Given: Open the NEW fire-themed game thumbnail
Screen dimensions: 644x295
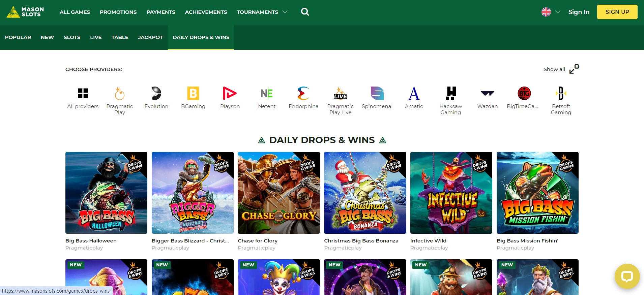Looking at the screenshot, I should point(193,277).
